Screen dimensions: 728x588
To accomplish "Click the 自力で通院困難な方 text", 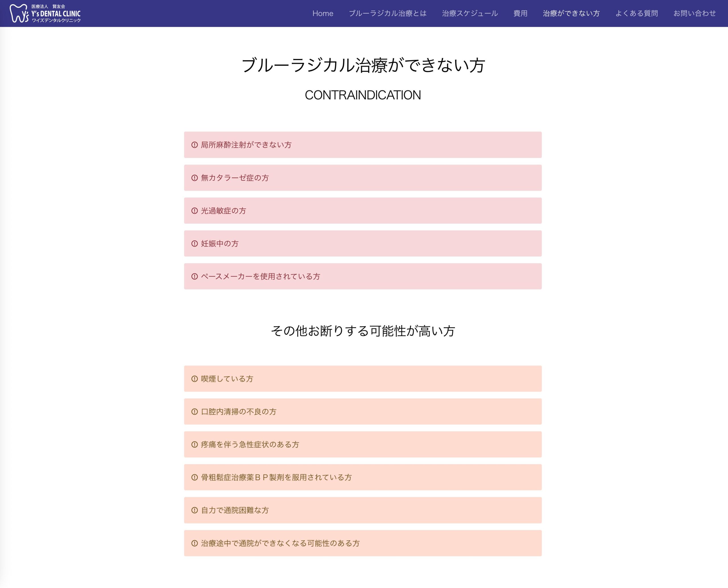I will point(235,510).
